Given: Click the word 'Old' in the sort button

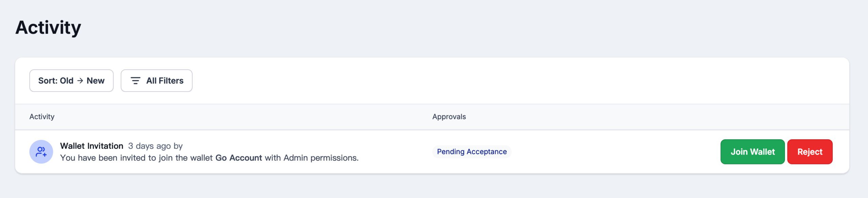Looking at the screenshot, I should (x=66, y=81).
